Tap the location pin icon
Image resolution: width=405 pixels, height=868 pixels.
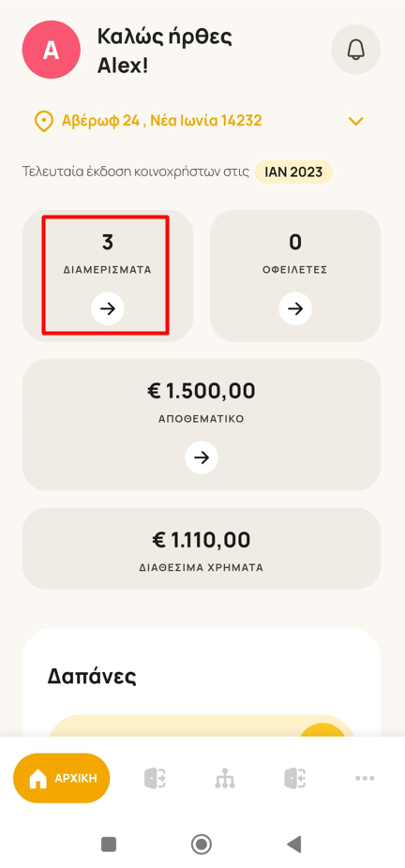click(43, 121)
